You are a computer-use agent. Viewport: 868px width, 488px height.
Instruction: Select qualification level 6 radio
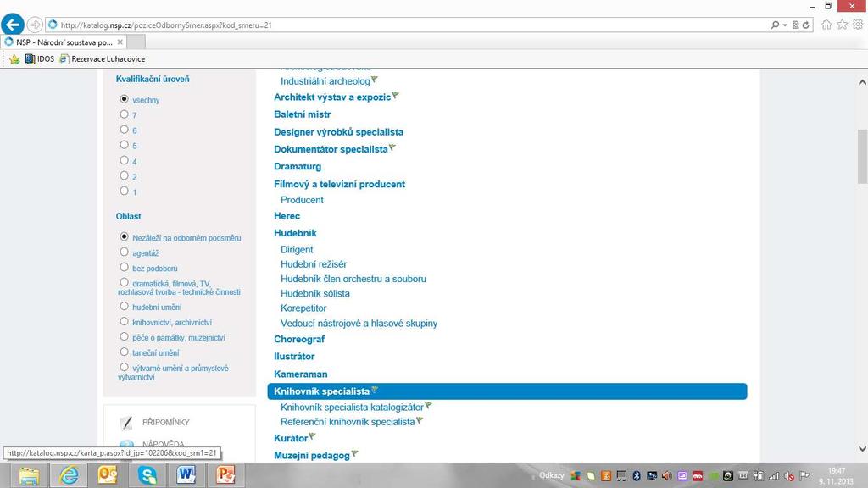(x=124, y=130)
